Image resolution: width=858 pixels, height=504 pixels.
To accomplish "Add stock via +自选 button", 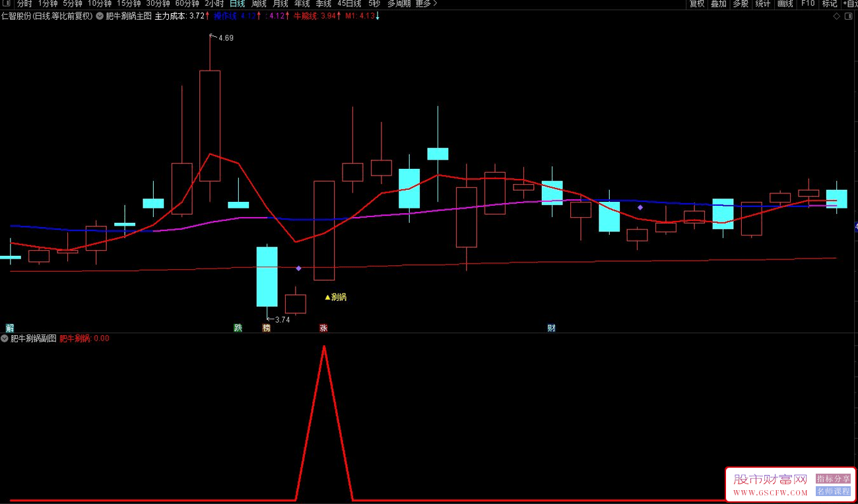I will coord(851,3).
